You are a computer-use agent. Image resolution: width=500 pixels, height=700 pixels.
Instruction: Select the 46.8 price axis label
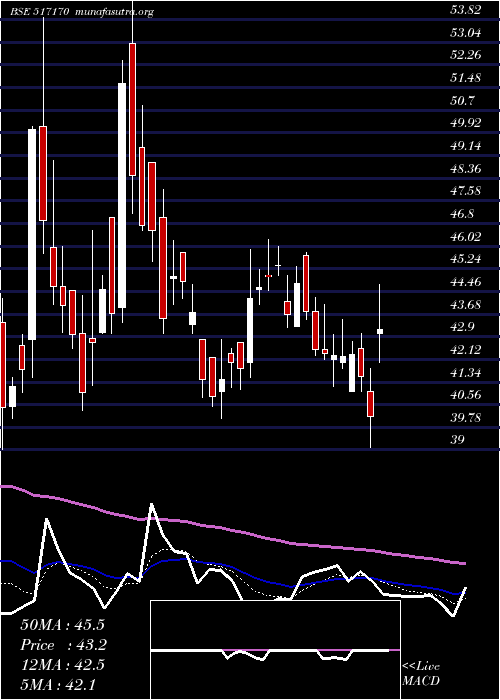tap(463, 214)
